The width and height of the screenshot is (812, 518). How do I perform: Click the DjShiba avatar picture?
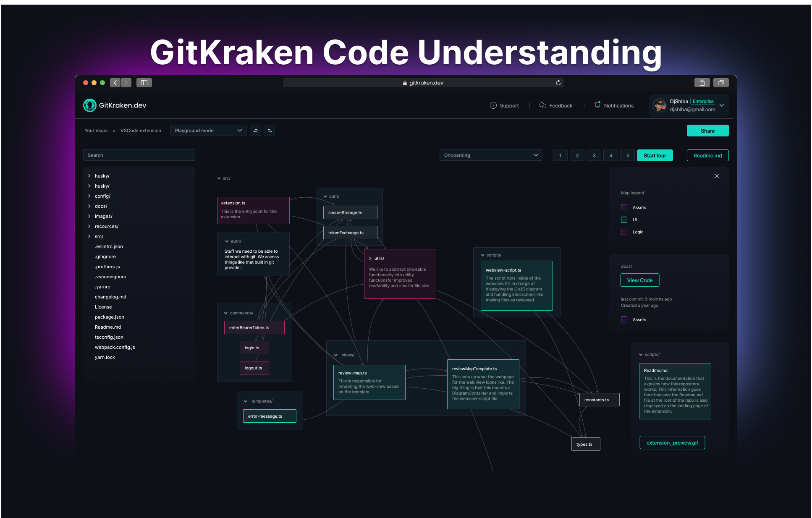tap(660, 105)
